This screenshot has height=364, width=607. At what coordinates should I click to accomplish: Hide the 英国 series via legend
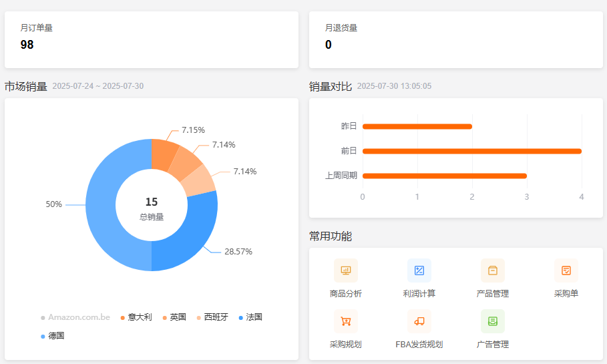(x=174, y=317)
